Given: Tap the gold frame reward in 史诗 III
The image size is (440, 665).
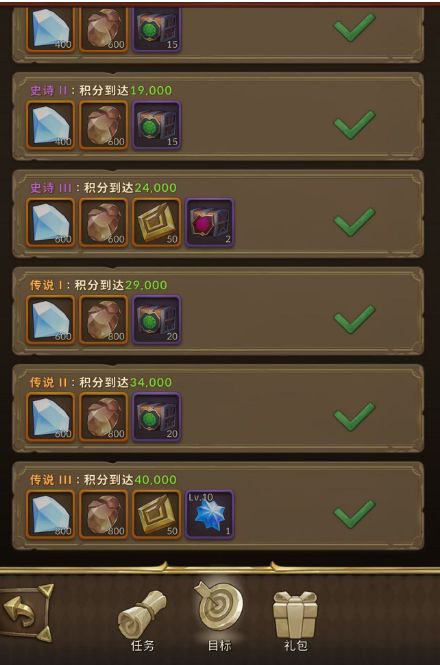Looking at the screenshot, I should coord(157,223).
